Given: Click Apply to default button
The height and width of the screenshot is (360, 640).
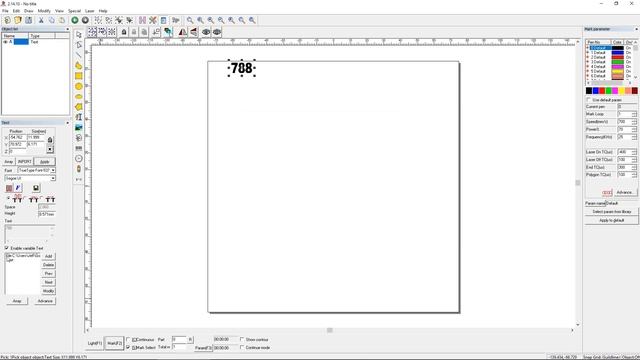Looking at the screenshot, I should click(x=611, y=220).
